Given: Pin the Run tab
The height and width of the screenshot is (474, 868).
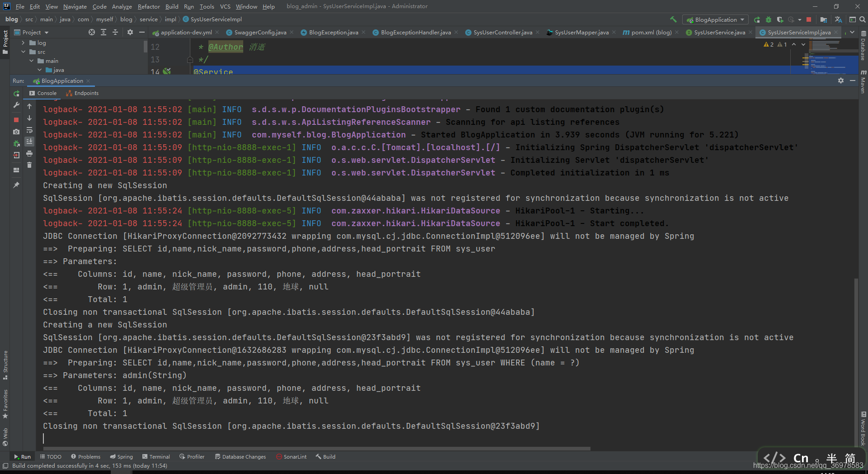Looking at the screenshot, I should (x=16, y=185).
